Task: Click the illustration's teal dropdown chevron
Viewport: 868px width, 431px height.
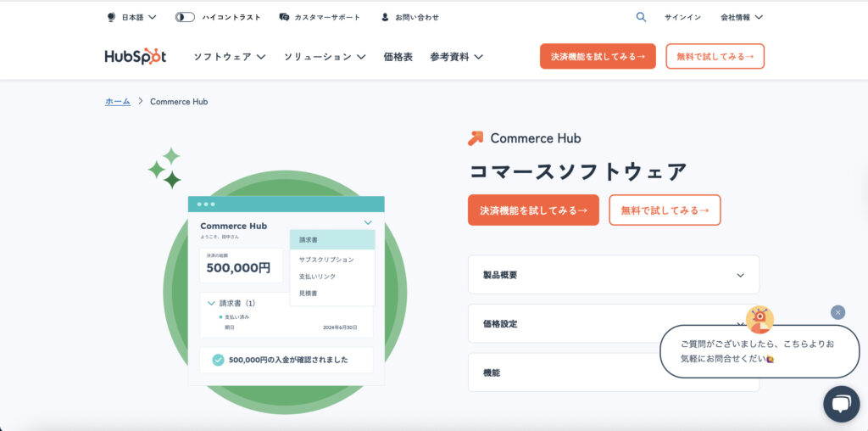Action: pyautogui.click(x=368, y=222)
